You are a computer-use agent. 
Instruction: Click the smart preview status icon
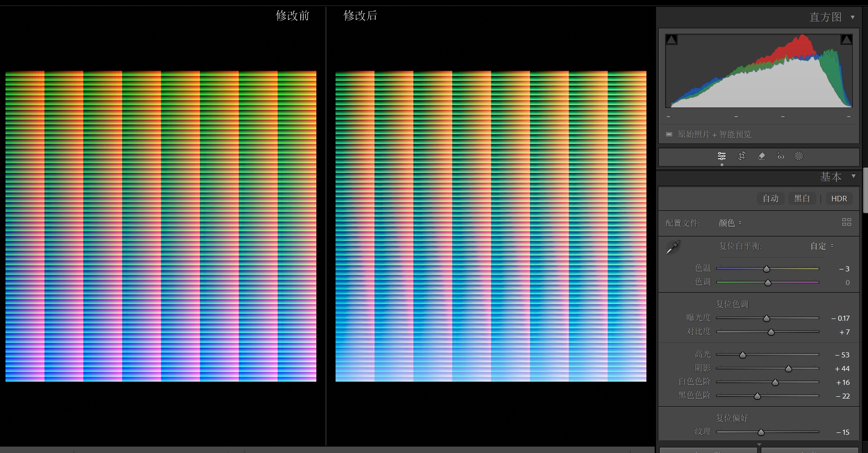tap(669, 134)
